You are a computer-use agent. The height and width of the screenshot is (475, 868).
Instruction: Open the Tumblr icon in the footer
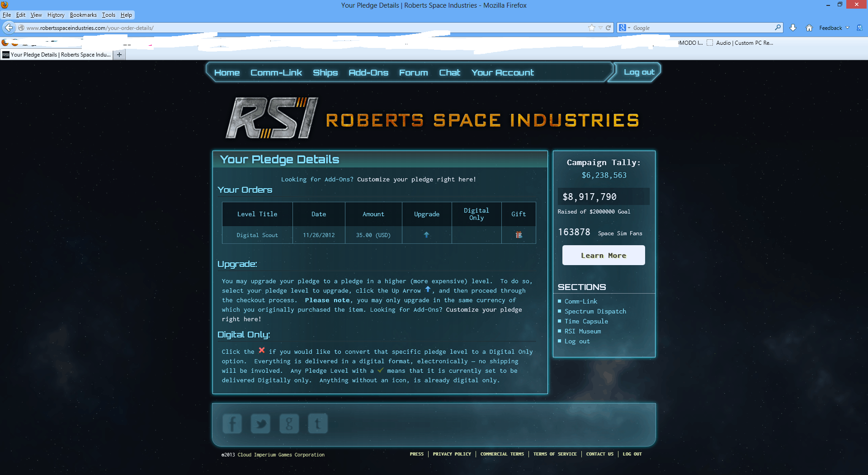pos(318,424)
